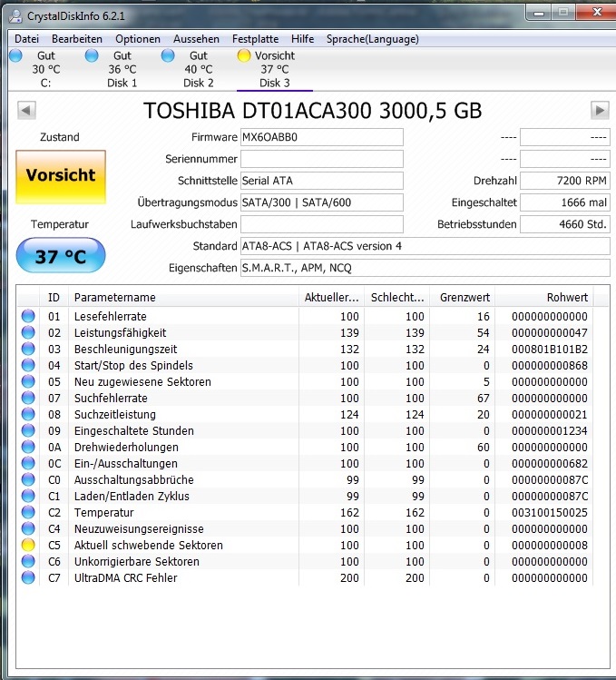Image resolution: width=616 pixels, height=680 pixels.
Task: Click status orb of Neuzuweisungsereignisse row
Action: 28,528
